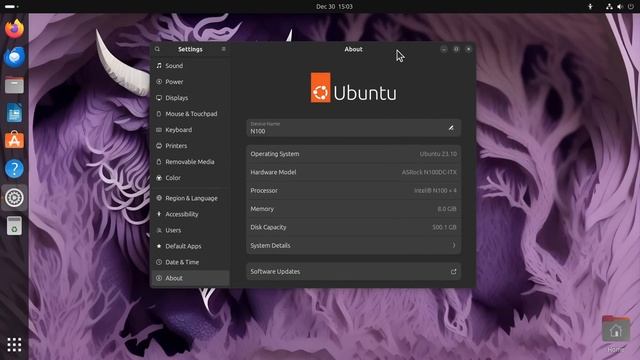
Task: Open Color settings
Action: [x=190, y=178]
